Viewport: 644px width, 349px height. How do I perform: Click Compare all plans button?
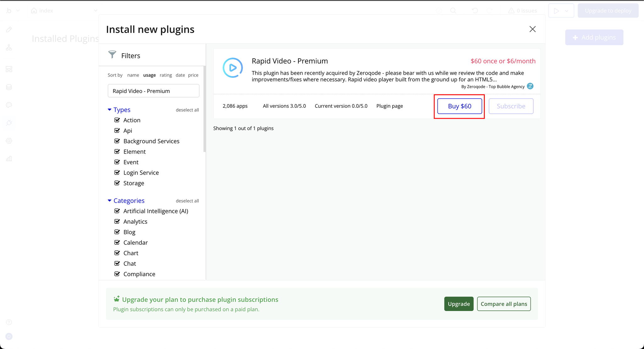(x=504, y=304)
